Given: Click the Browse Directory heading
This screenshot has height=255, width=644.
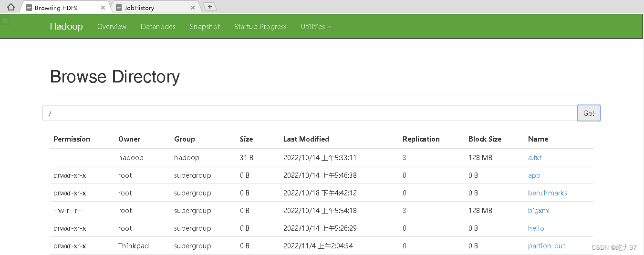Looking at the screenshot, I should click(x=115, y=76).
